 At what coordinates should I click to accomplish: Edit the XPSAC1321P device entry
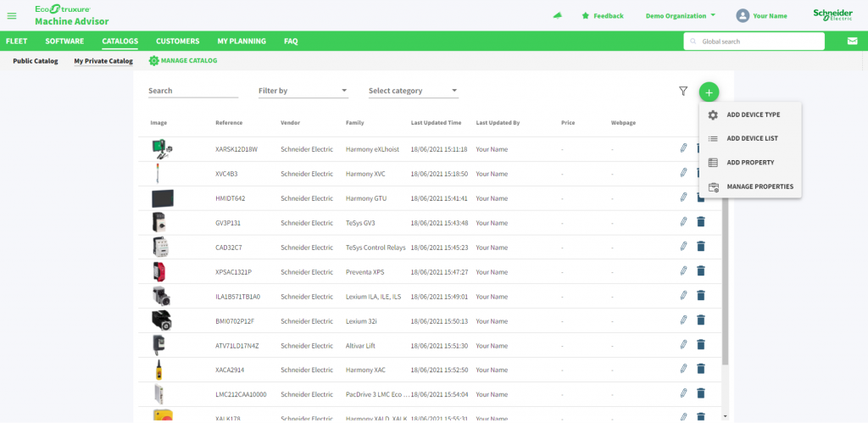click(684, 270)
